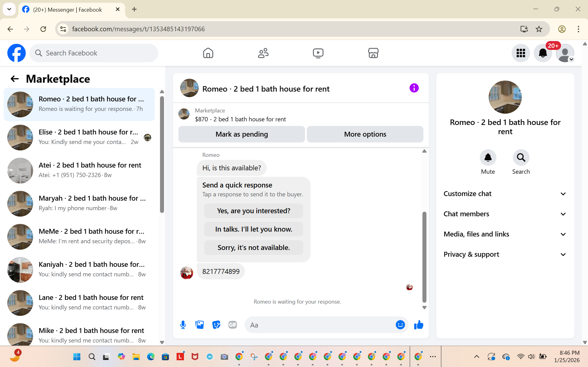Open Romeo's conversation in the list

(x=79, y=104)
